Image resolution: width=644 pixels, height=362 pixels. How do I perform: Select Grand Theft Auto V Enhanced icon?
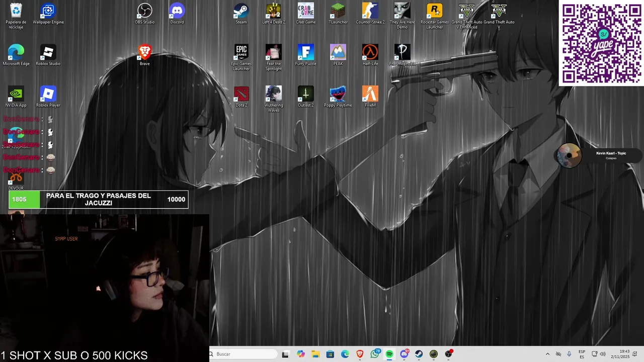click(x=467, y=16)
